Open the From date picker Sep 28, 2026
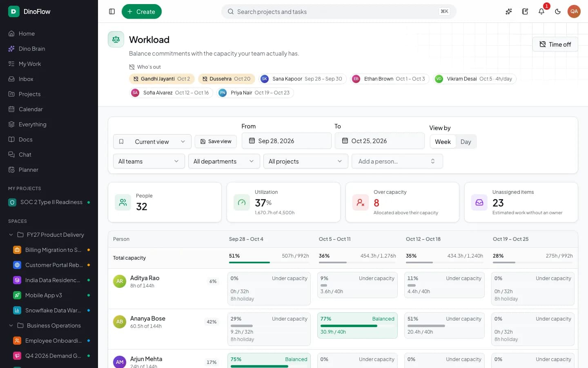Image resolution: width=588 pixels, height=368 pixels. pyautogui.click(x=287, y=141)
